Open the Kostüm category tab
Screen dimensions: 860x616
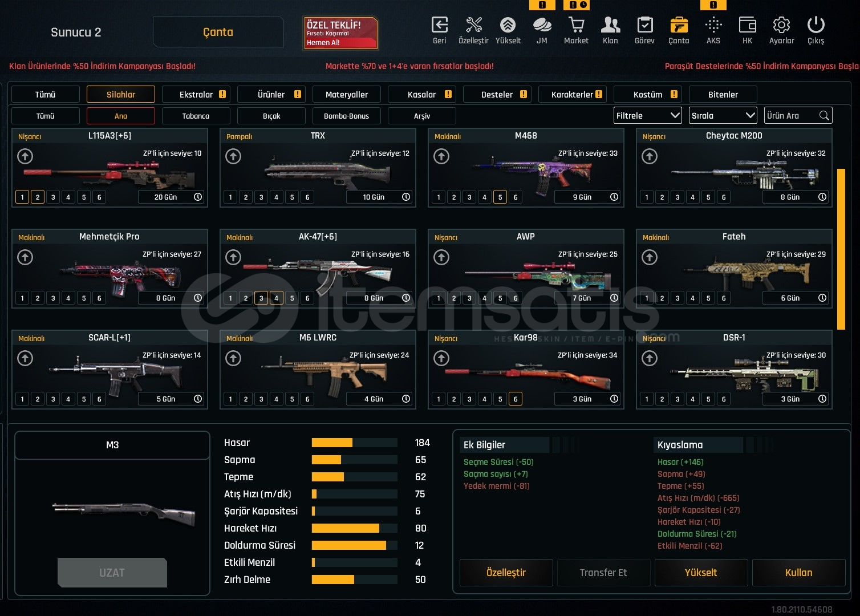tap(648, 95)
